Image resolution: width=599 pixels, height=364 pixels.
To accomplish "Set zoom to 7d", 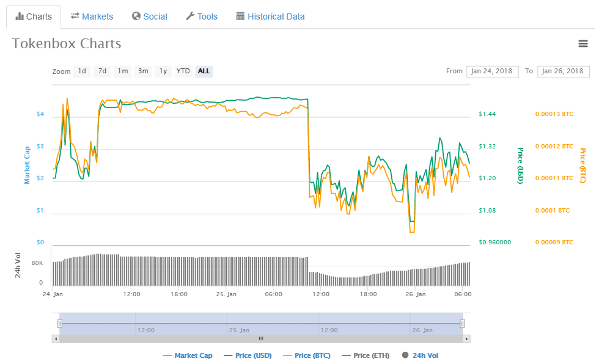I will [x=103, y=71].
